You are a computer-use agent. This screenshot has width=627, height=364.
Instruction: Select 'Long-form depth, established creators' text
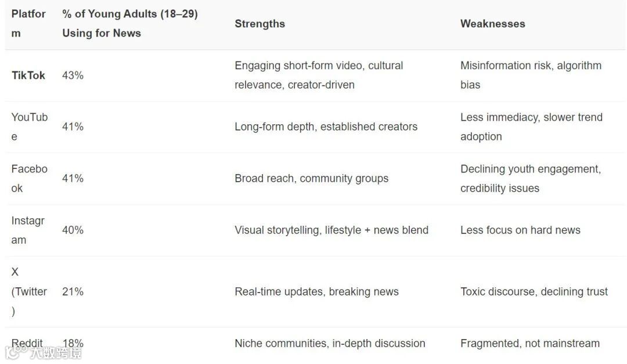tap(326, 127)
